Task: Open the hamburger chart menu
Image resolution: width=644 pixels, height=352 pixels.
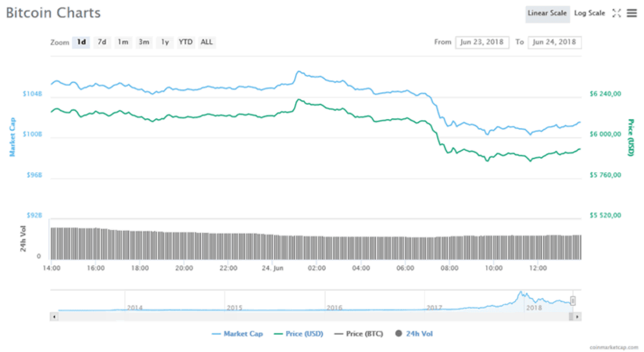Action: pos(631,13)
